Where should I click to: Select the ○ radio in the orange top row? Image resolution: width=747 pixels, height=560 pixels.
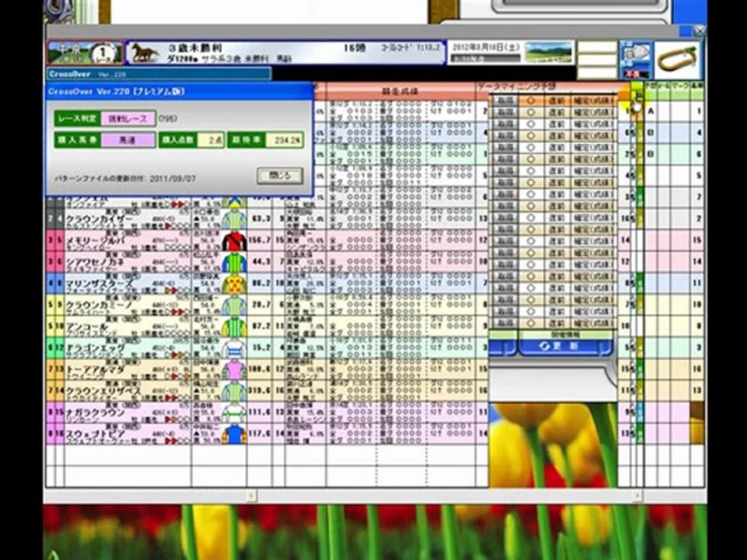pyautogui.click(x=531, y=100)
